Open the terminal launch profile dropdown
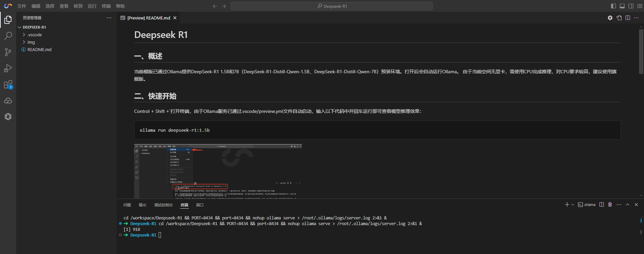This screenshot has height=254, width=644. (x=573, y=205)
